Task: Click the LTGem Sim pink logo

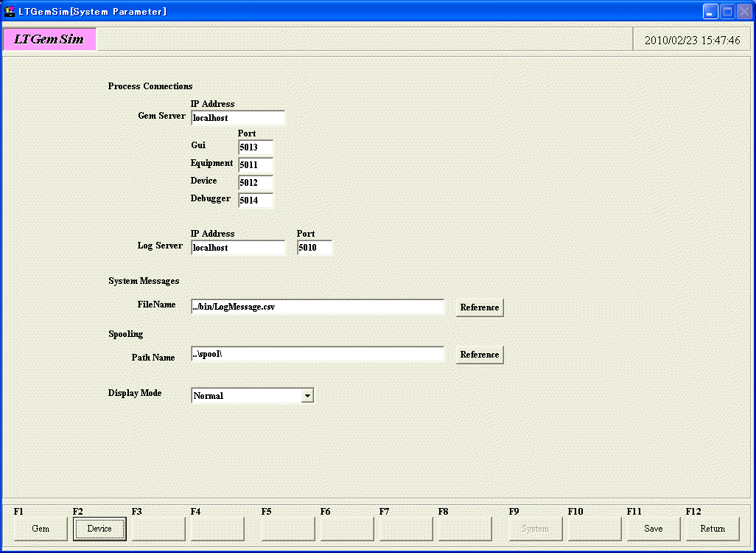Action: (49, 40)
